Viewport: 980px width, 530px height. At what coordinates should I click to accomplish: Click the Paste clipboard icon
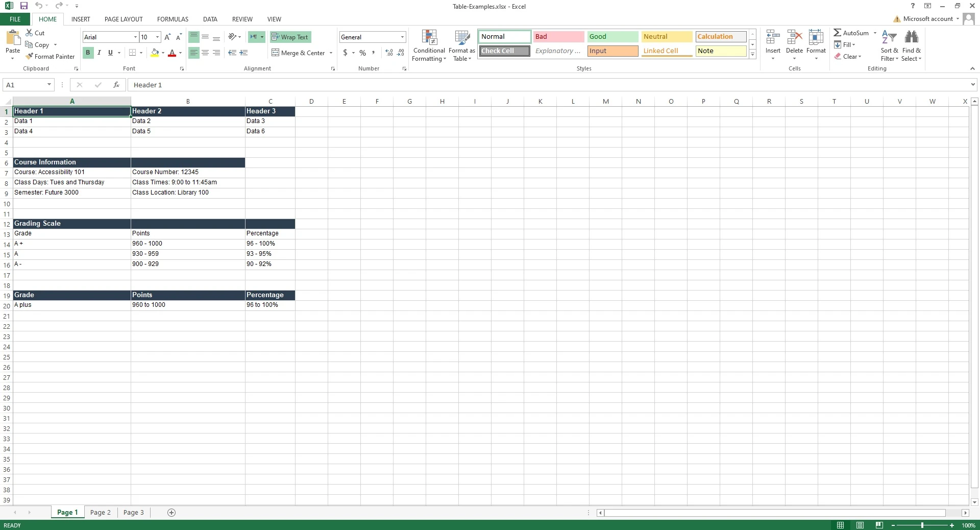pyautogui.click(x=13, y=38)
